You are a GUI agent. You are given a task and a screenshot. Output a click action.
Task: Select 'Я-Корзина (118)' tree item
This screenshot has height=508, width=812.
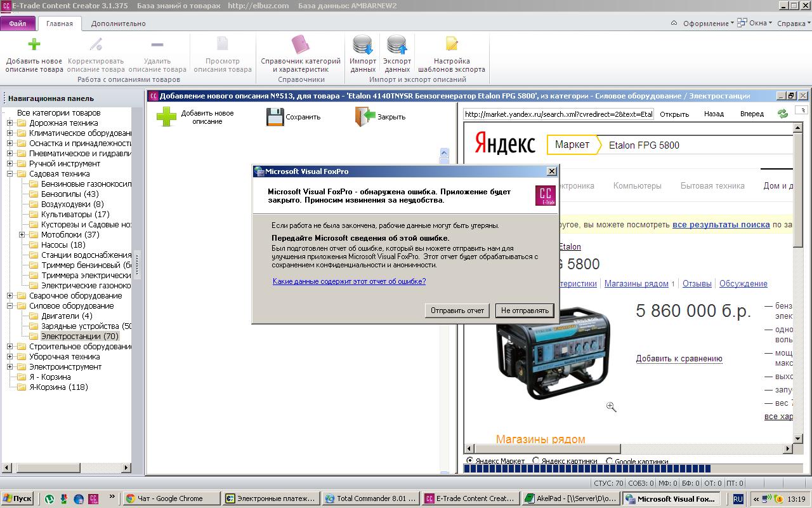[x=58, y=387]
